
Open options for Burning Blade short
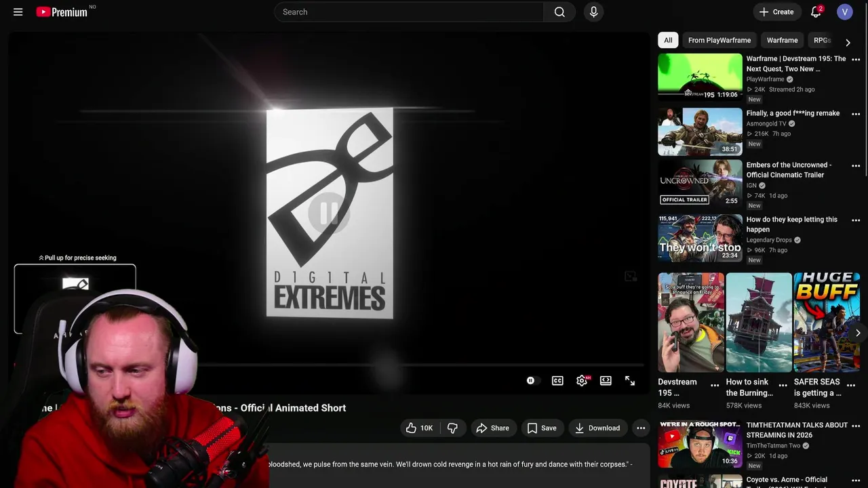pos(783,385)
